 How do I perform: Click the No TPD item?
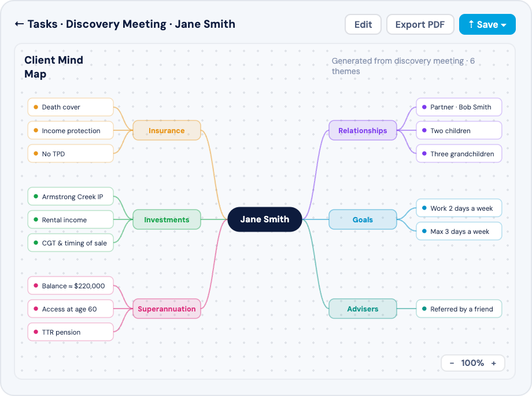click(x=71, y=154)
